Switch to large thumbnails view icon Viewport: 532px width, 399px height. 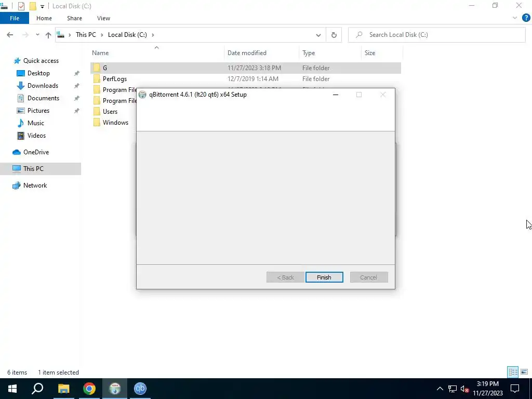point(524,372)
